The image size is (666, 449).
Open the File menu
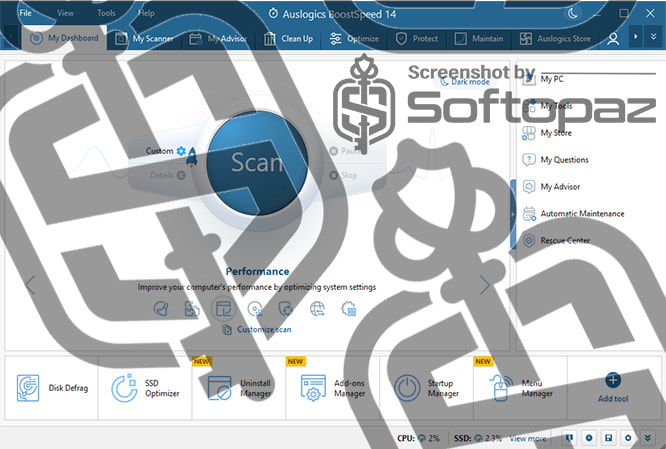pyautogui.click(x=25, y=13)
